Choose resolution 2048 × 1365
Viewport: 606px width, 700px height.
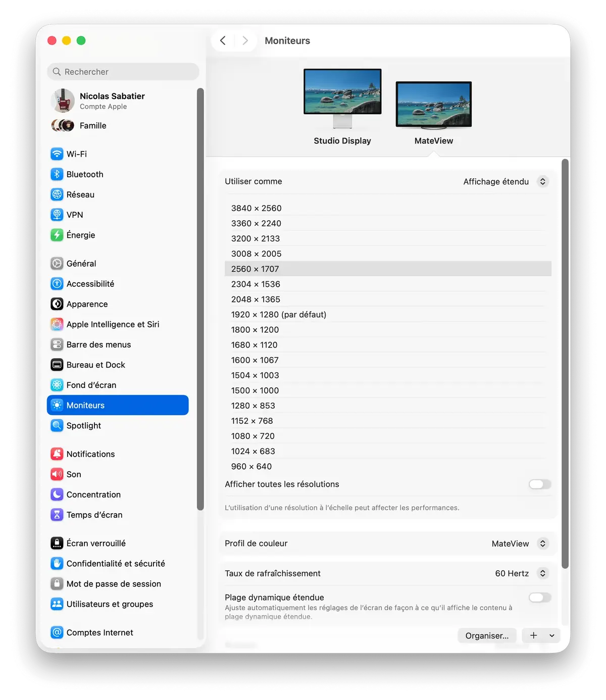click(x=388, y=299)
